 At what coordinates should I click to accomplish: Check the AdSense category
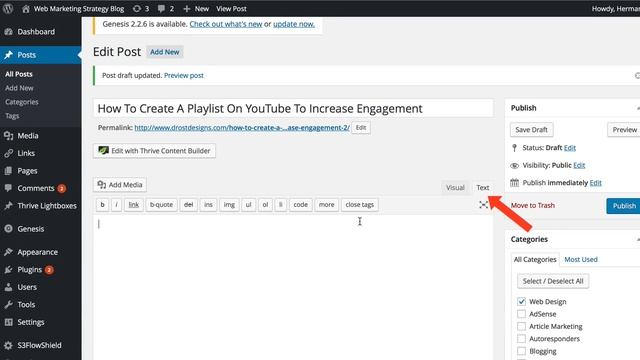521,314
